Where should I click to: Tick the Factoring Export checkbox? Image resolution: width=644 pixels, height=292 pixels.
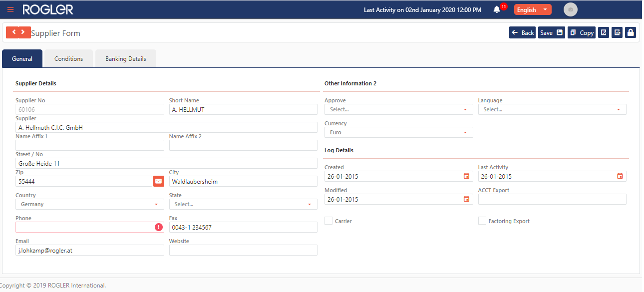[482, 221]
